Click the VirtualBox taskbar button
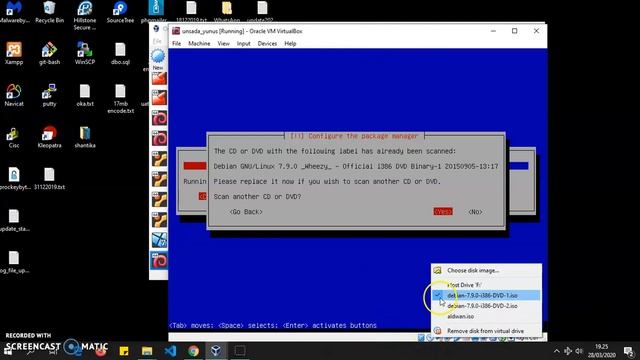The width and height of the screenshot is (640, 360). pyautogui.click(x=216, y=351)
